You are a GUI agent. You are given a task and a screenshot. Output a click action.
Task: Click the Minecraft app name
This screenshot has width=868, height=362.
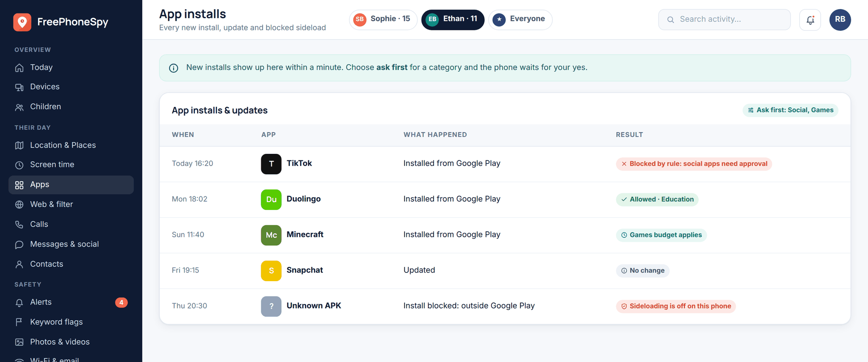click(x=305, y=235)
